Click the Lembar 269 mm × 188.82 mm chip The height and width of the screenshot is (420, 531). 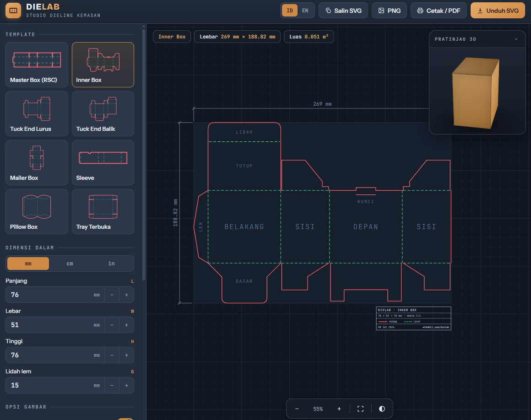coord(238,37)
